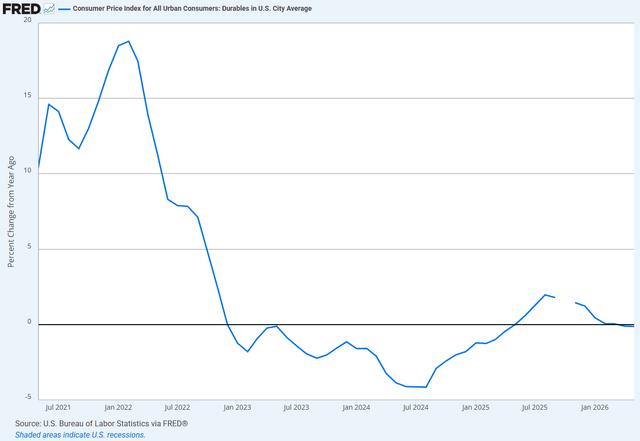Viewport: 640px width, 441px height.
Task: Click the 'Jul 2025' x-axis label
Action: point(535,407)
